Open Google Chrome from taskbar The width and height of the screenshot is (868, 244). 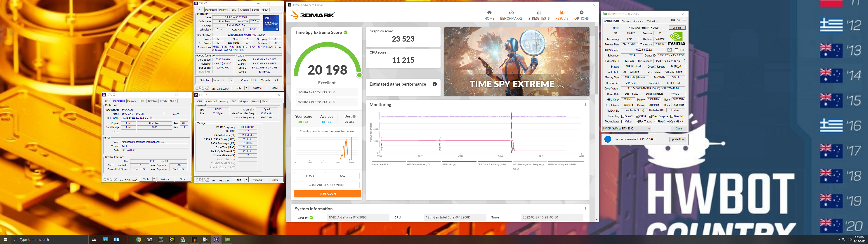pos(139,240)
